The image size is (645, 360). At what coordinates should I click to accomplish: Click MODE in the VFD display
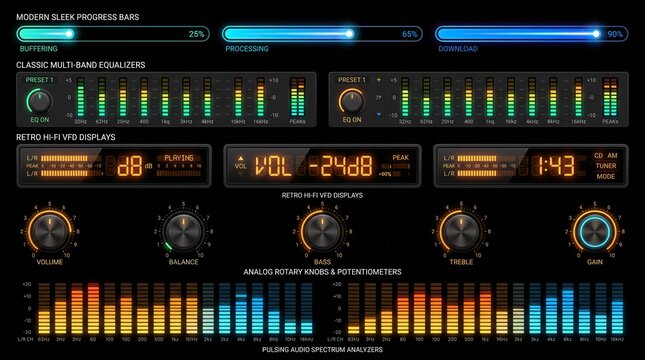(606, 177)
